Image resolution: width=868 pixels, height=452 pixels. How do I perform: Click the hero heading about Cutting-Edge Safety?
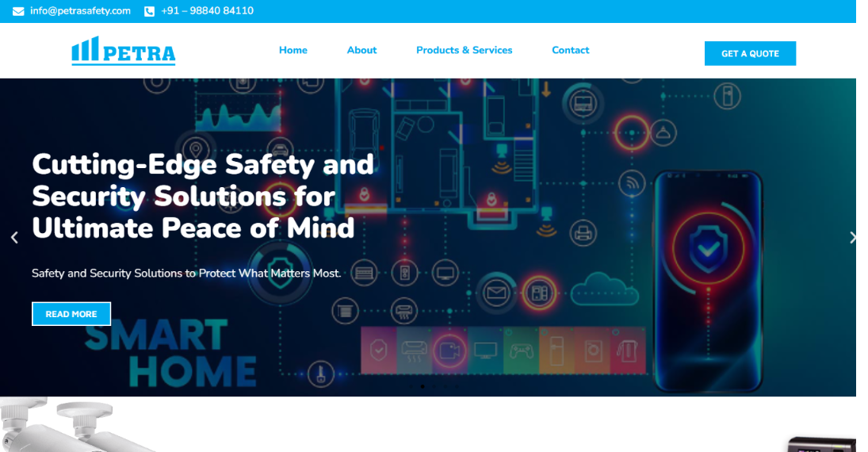(202, 196)
